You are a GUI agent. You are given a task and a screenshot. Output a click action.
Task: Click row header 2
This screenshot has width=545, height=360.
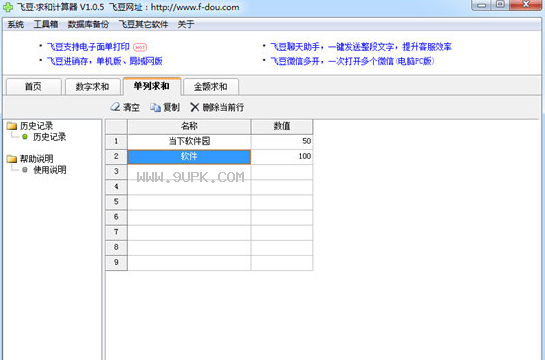click(116, 157)
